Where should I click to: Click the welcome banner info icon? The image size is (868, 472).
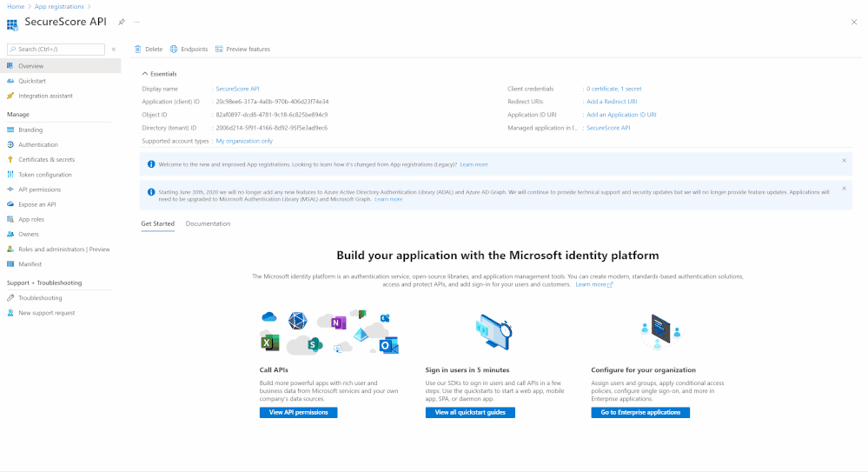click(151, 164)
